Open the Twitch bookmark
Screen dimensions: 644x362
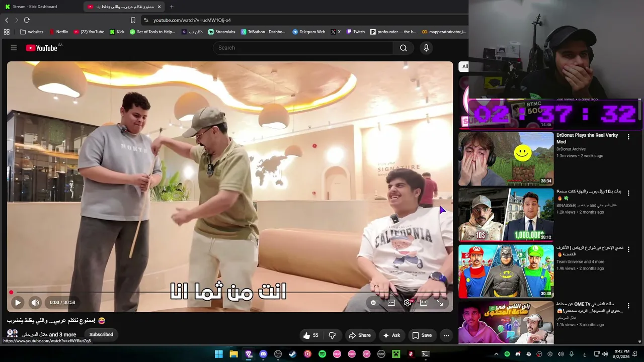pos(355,32)
